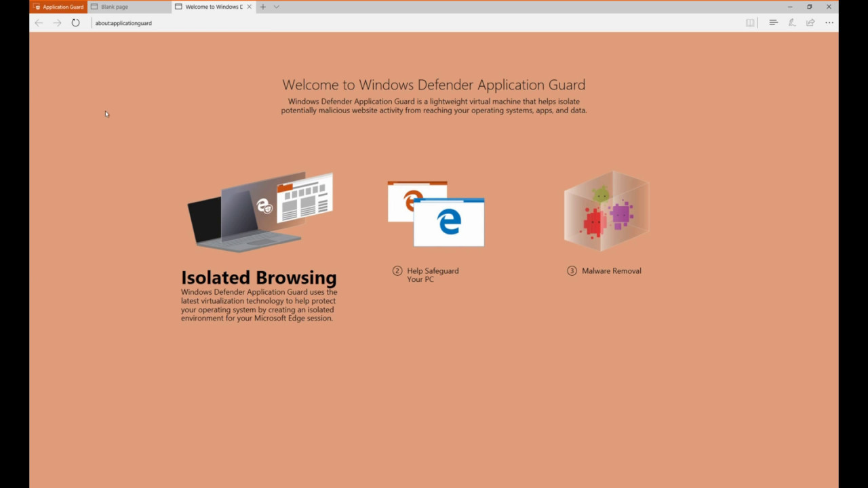Viewport: 868px width, 488px height.
Task: Select the Help Safeguard Your PC step
Action: coord(426,274)
